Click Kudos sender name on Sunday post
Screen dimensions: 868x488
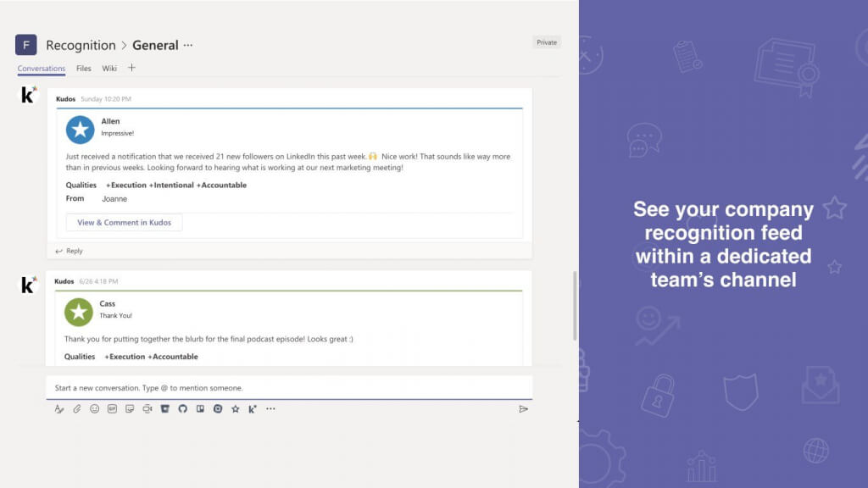pyautogui.click(x=65, y=99)
